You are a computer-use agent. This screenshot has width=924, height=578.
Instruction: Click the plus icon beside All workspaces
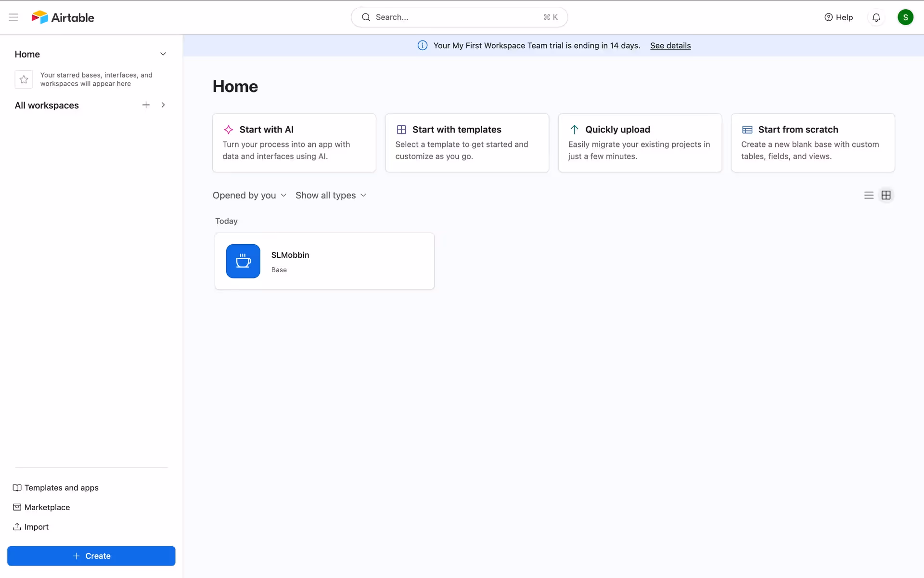tap(146, 105)
